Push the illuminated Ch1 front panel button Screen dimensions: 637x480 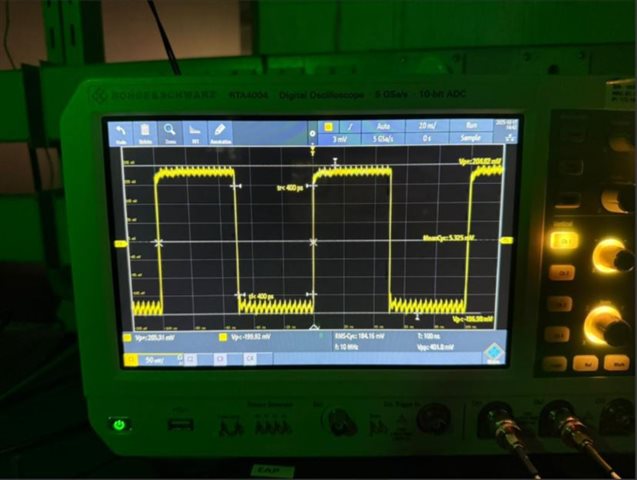(x=565, y=241)
